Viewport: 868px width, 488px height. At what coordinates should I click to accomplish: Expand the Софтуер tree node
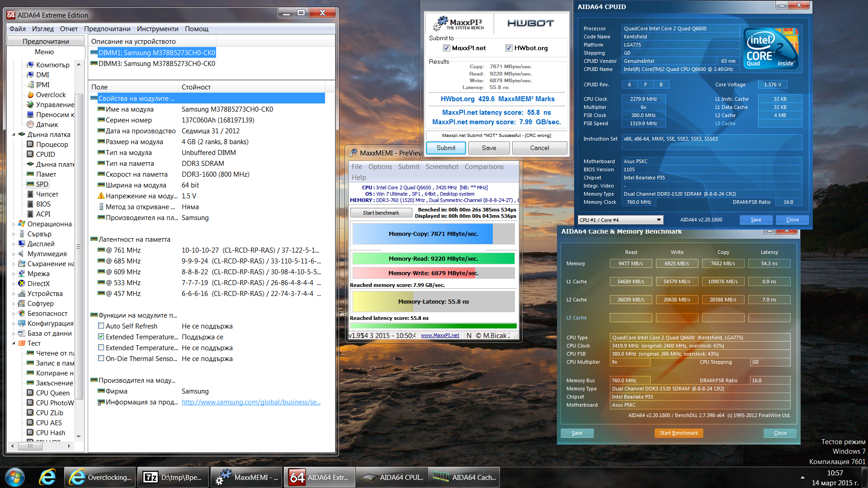click(x=14, y=304)
